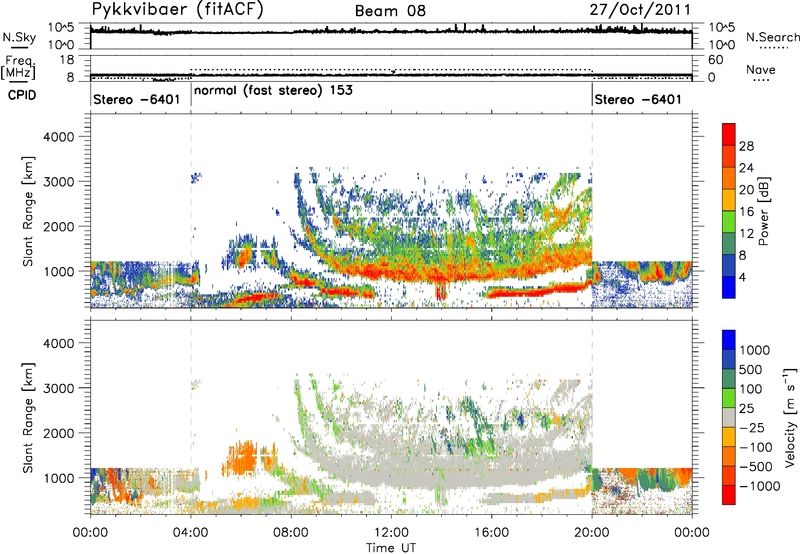800x554 pixels.
Task: Click the '10^5' label left of noise panel
Action: [x=61, y=28]
